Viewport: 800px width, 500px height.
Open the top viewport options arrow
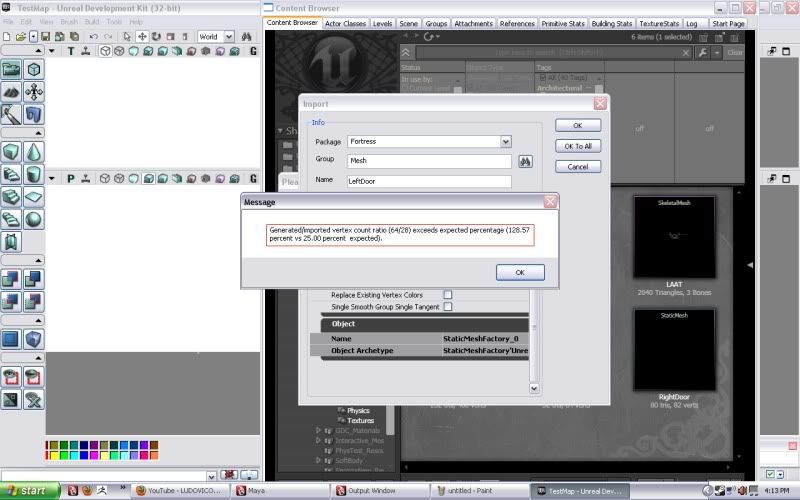click(52, 51)
